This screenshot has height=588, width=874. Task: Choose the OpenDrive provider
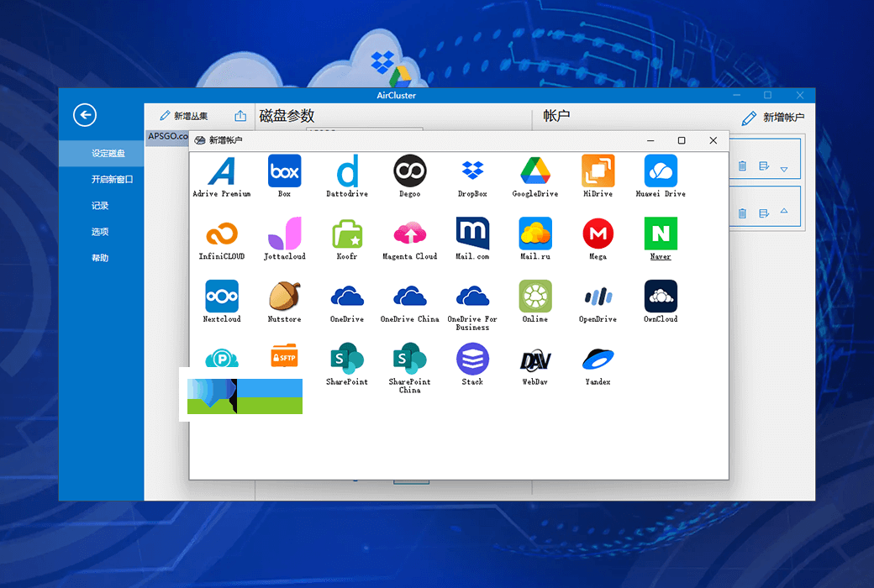point(598,302)
